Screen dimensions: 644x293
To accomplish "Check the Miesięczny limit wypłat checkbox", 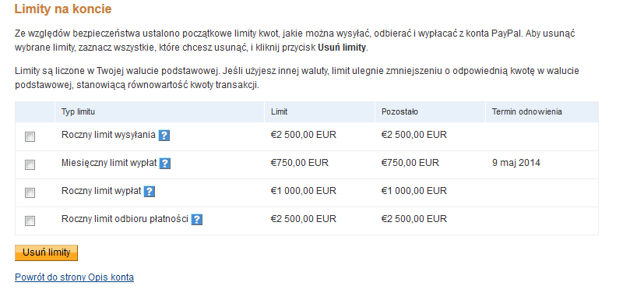I will tap(30, 164).
